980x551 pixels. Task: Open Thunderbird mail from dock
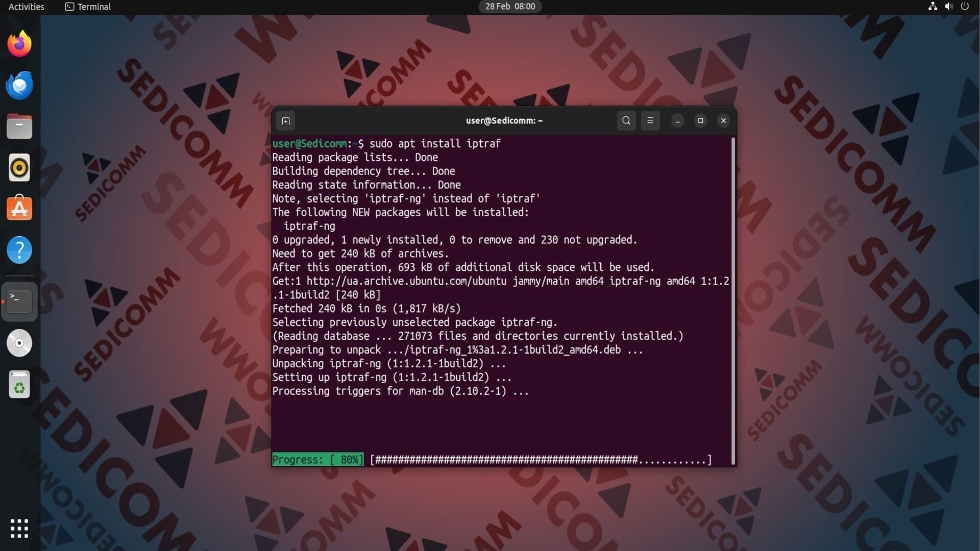tap(19, 85)
